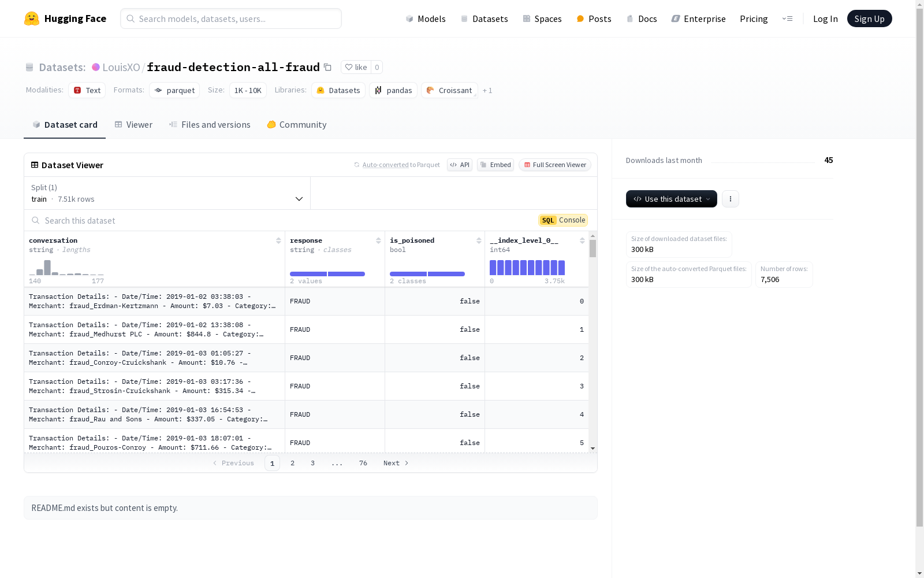The image size is (924, 578).
Task: Sort by the response column
Action: coord(378,240)
